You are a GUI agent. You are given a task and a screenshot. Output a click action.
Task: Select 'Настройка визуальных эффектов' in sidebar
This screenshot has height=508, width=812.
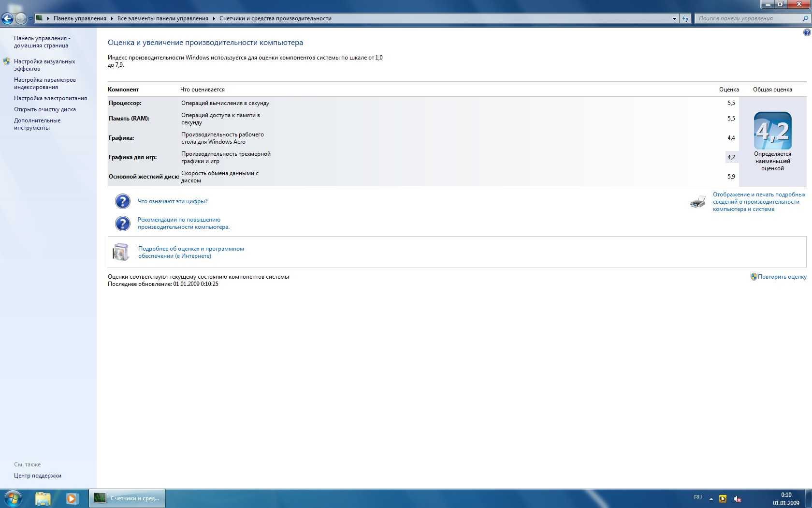[x=44, y=65]
